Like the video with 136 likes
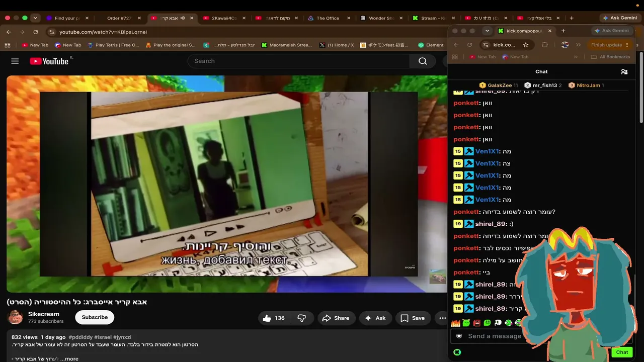This screenshot has width=644, height=362. 274,318
